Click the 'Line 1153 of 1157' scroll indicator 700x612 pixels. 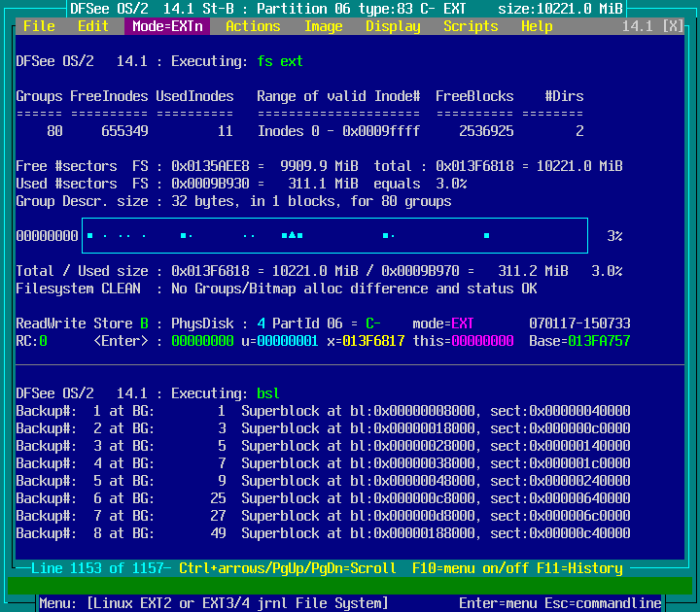[97, 568]
